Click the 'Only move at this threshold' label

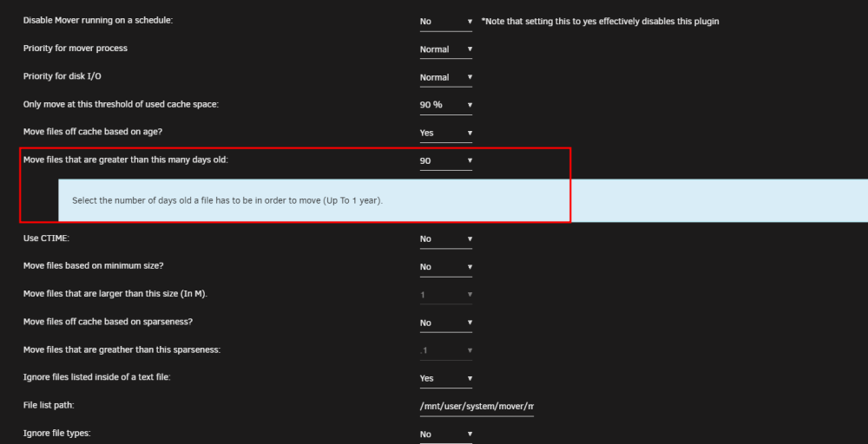pos(122,104)
